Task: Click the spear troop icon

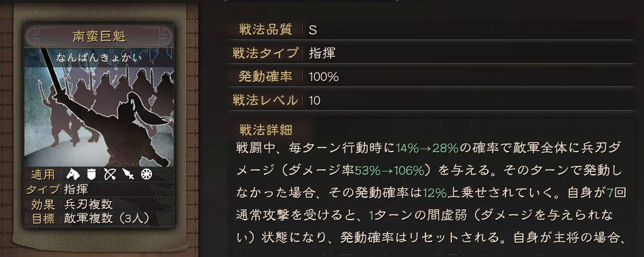Action: (128, 175)
